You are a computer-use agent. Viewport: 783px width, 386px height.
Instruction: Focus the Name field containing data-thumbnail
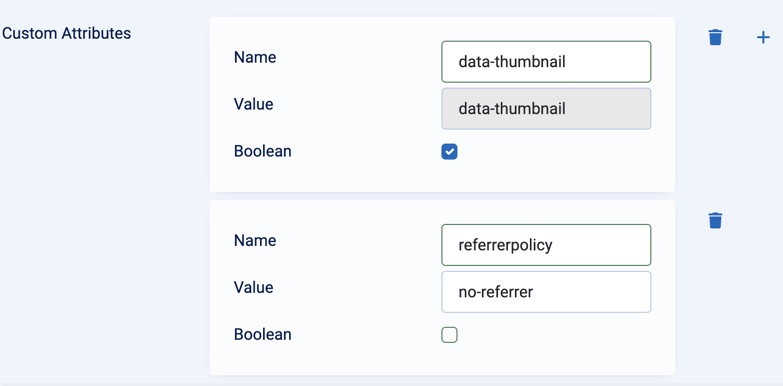tap(546, 62)
